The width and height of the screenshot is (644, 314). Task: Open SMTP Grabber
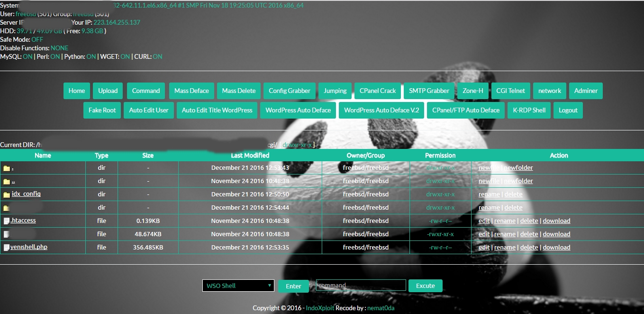[429, 91]
